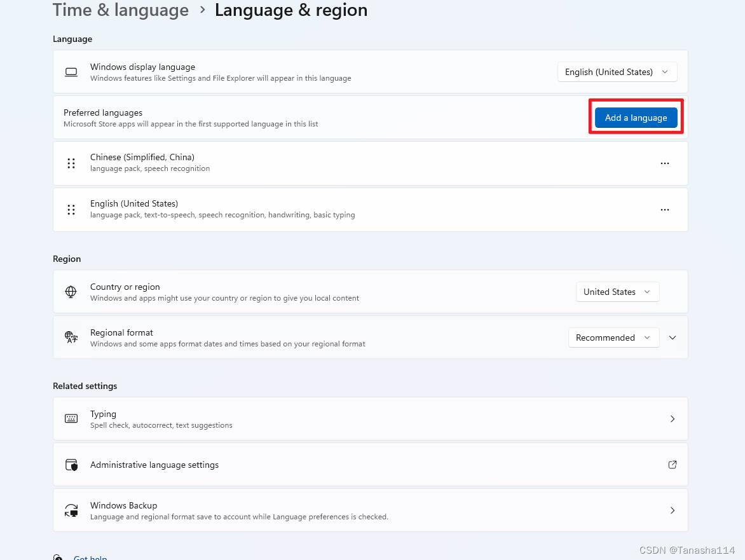Select the English (United States) language row text

point(134,203)
